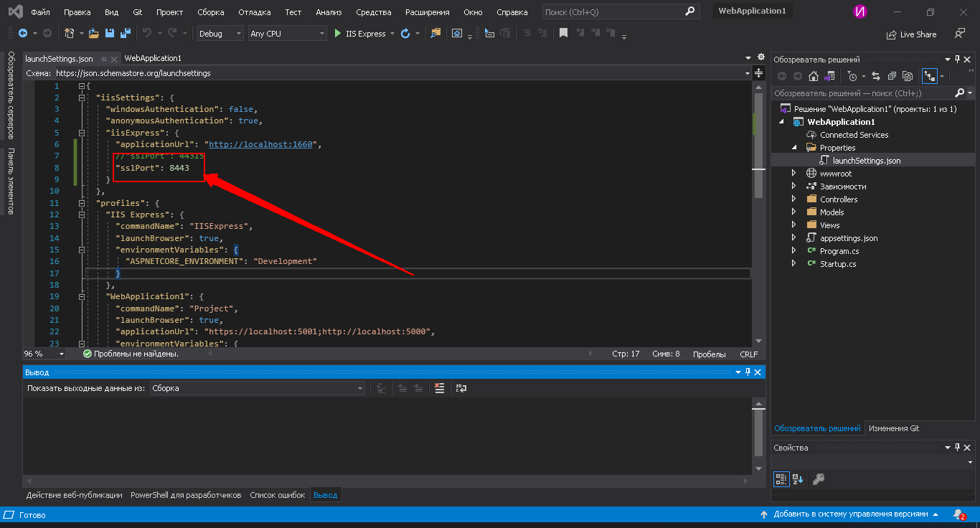Click the Save icon in toolbar
This screenshot has width=980, height=528.
click(110, 33)
